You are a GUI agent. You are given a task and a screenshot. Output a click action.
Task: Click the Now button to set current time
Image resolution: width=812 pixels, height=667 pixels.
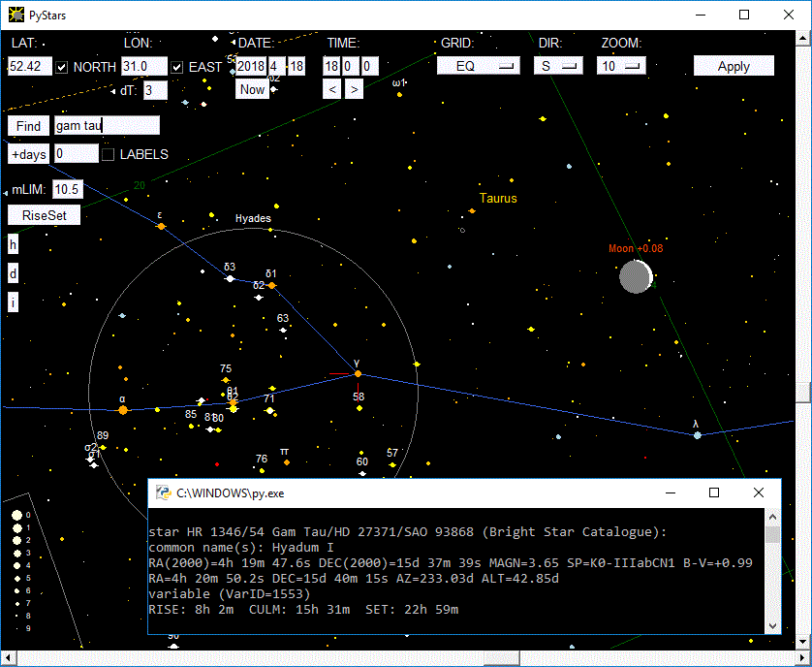point(252,89)
